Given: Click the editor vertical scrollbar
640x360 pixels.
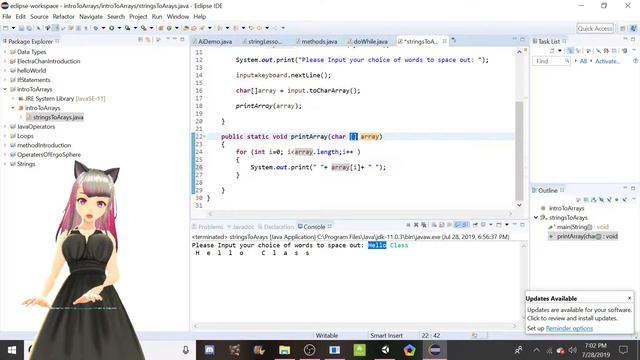Looking at the screenshot, I should [x=519, y=151].
